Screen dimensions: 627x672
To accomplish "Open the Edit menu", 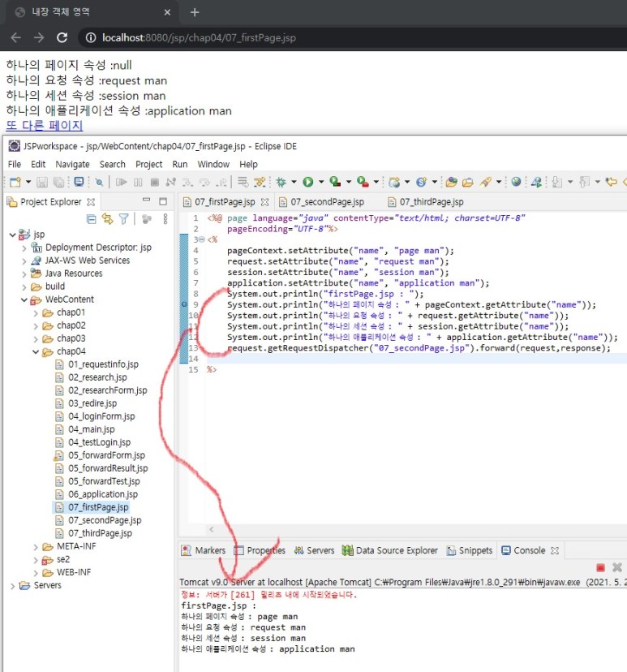I will point(38,164).
